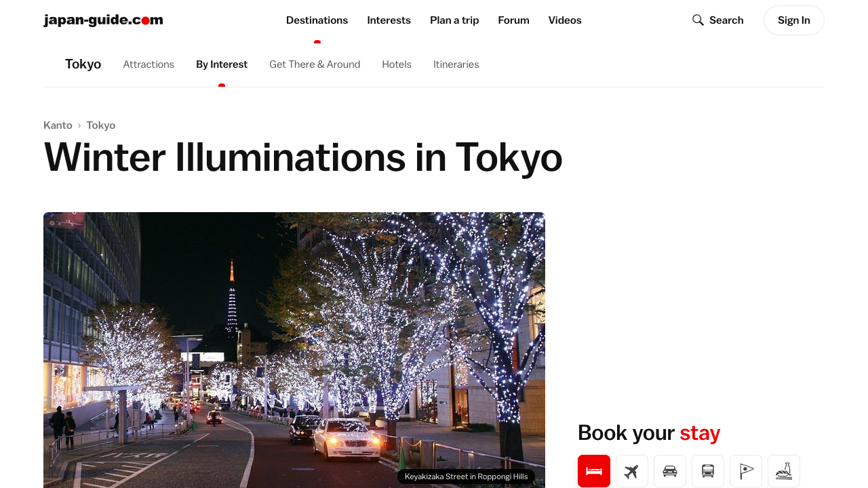Select the tour flag booking icon
Viewport: 868px width, 488px height.
746,471
